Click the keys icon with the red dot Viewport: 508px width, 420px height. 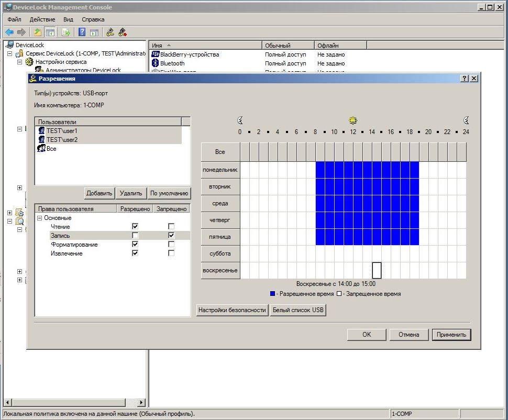pyautogui.click(x=123, y=32)
